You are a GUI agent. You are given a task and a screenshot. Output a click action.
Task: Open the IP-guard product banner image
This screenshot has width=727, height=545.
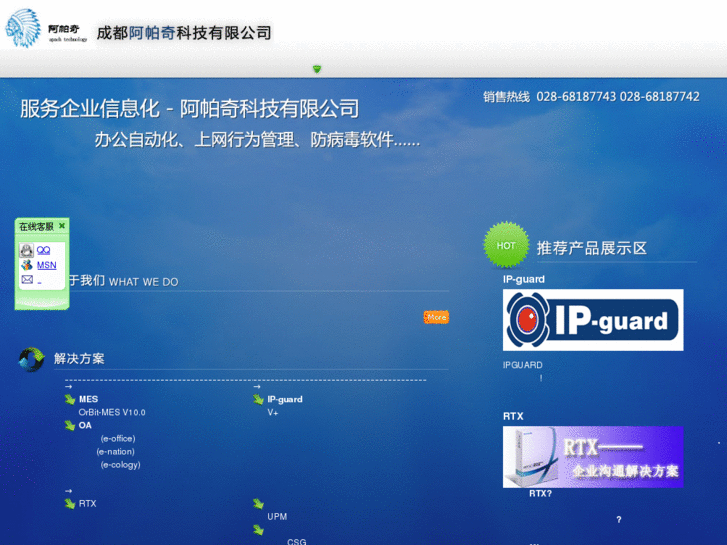coord(592,320)
